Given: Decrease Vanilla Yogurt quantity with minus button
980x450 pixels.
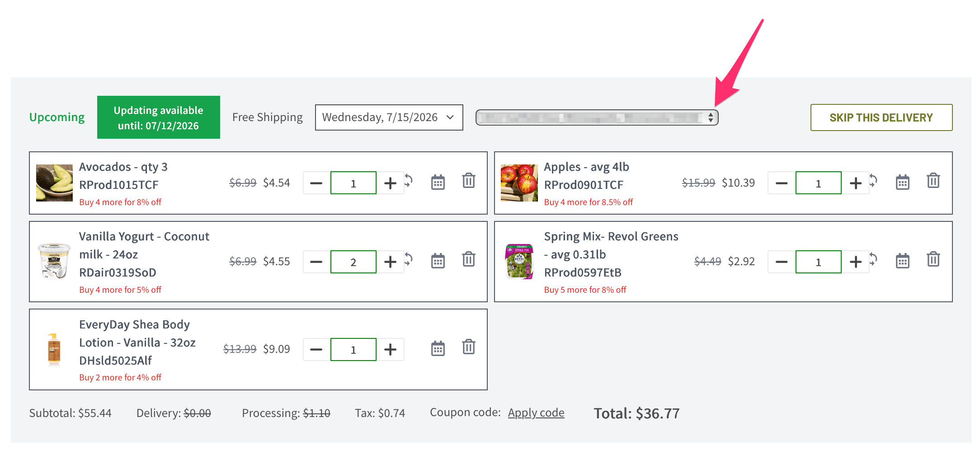Looking at the screenshot, I should tap(316, 262).
